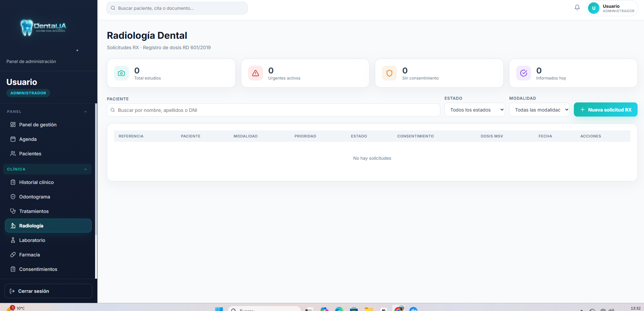Go to Agenda in the sidebar
Image resolution: width=644 pixels, height=311 pixels.
pos(28,139)
